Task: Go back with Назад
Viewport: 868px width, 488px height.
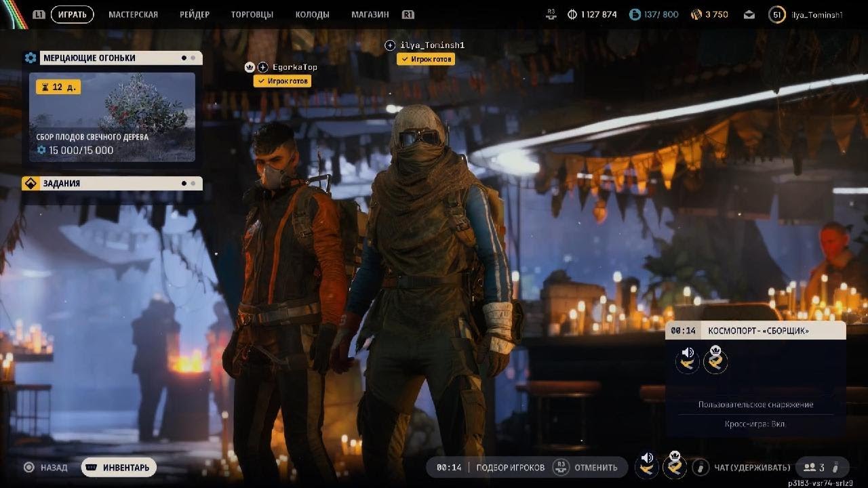Action: click(x=45, y=467)
